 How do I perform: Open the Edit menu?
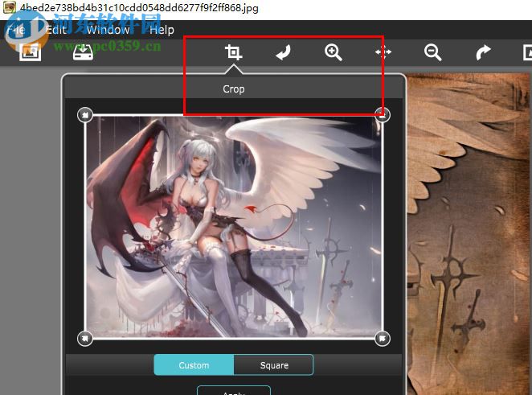tap(55, 30)
